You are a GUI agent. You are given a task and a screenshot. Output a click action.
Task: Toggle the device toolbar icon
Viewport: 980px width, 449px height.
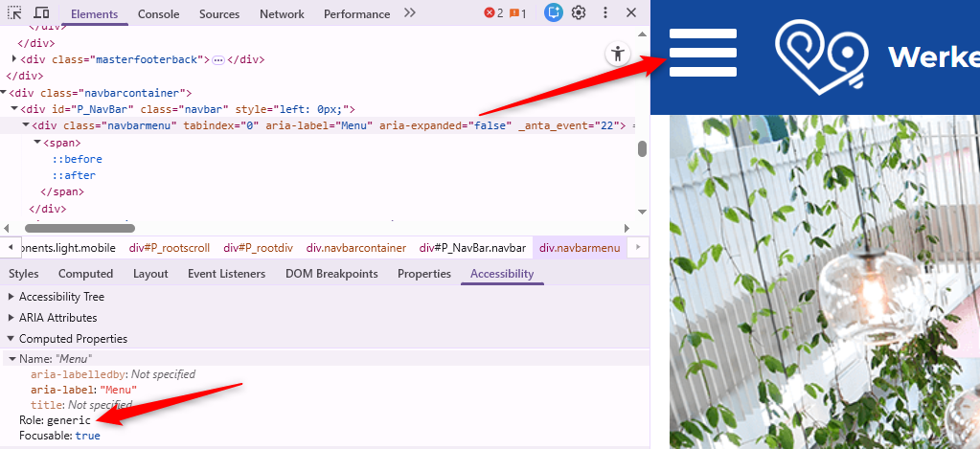[x=41, y=13]
